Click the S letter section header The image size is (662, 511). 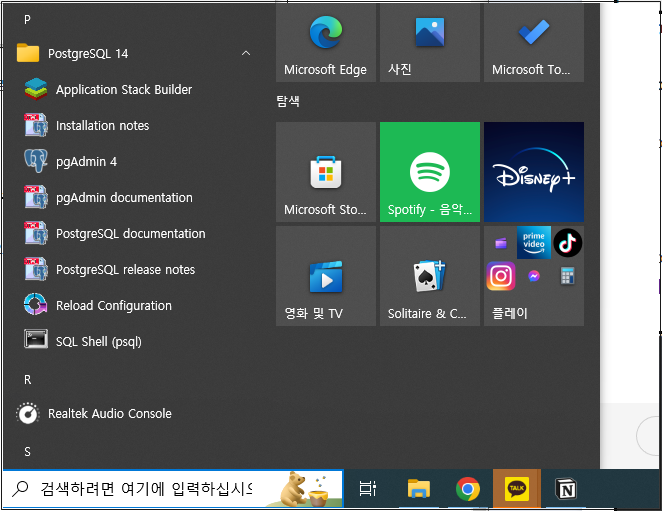point(27,452)
